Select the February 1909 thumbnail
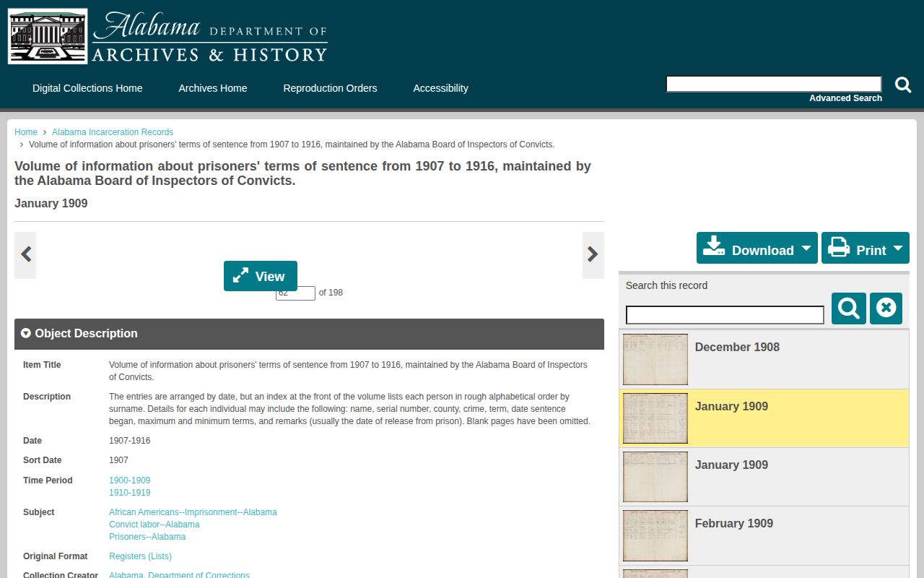 (655, 535)
